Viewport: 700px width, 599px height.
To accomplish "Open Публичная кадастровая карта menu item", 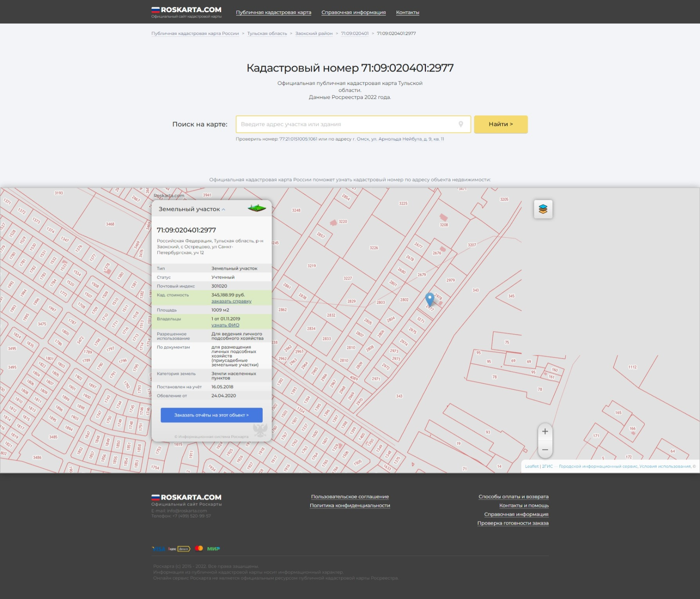I will [x=273, y=13].
